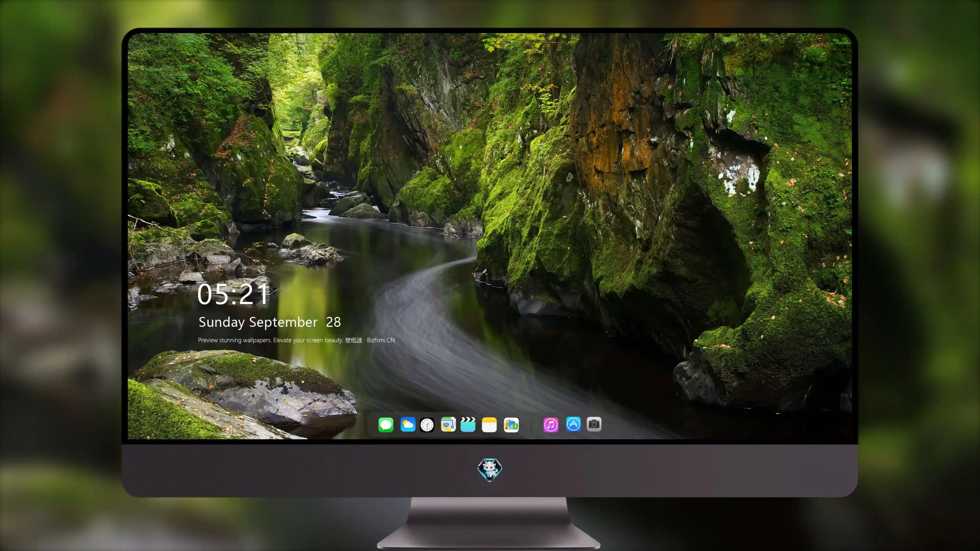The image size is (980, 551).
Task: Open the Weather app icon
Action: tap(408, 424)
